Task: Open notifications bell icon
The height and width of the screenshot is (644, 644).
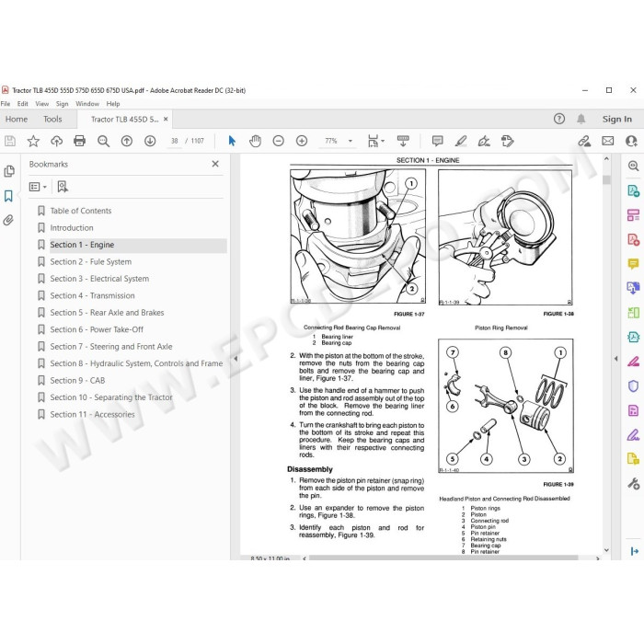Action: pyautogui.click(x=581, y=119)
